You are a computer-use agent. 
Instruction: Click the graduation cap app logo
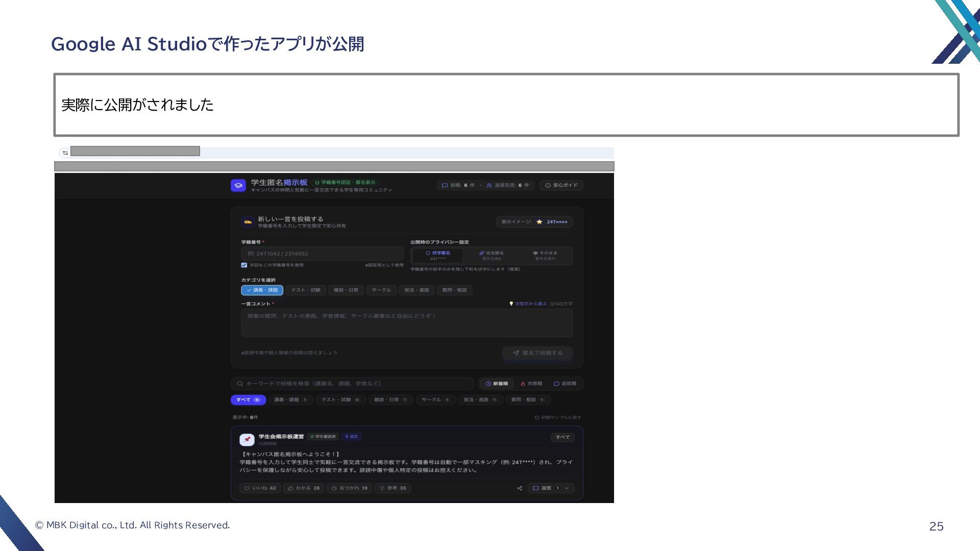[238, 186]
